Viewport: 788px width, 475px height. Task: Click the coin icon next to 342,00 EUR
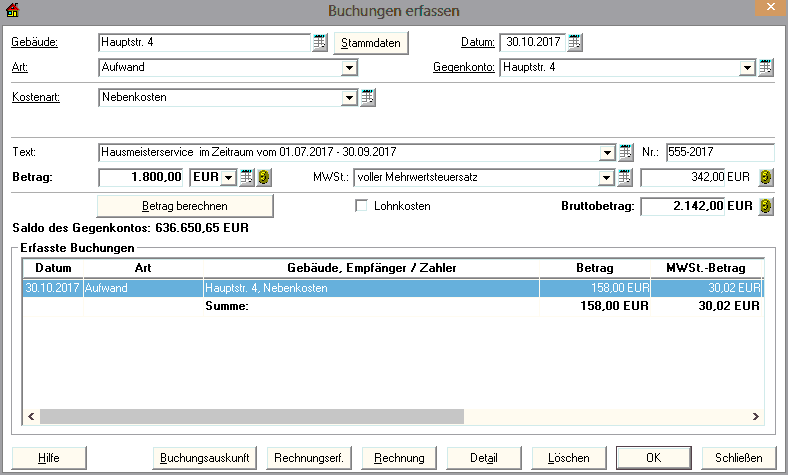(x=766, y=178)
